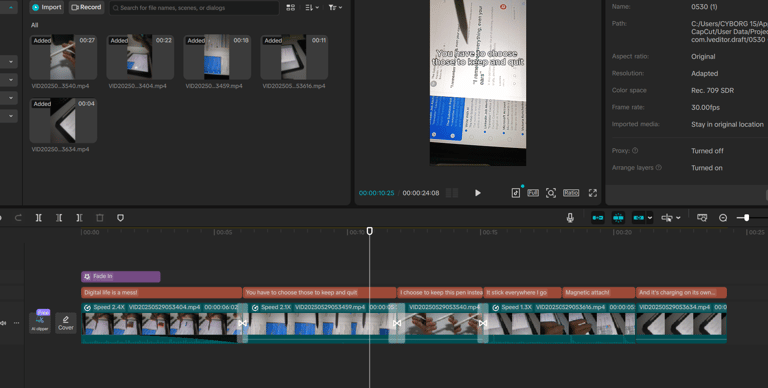This screenshot has height=388, width=768.
Task: Collapse the top sidebar section arrow
Action: [x=10, y=7]
